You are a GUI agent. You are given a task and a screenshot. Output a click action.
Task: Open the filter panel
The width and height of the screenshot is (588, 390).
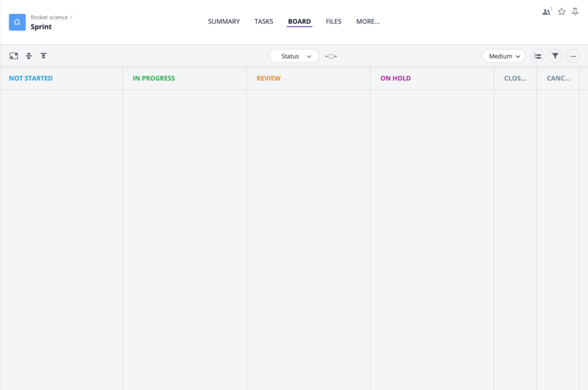point(555,56)
